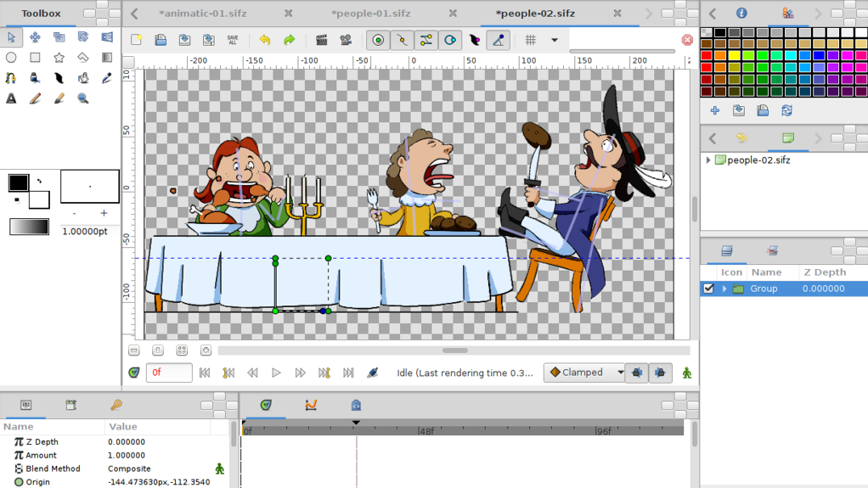Image resolution: width=868 pixels, height=488 pixels.
Task: Toggle the Group layer checkbox
Action: pyautogui.click(x=708, y=289)
